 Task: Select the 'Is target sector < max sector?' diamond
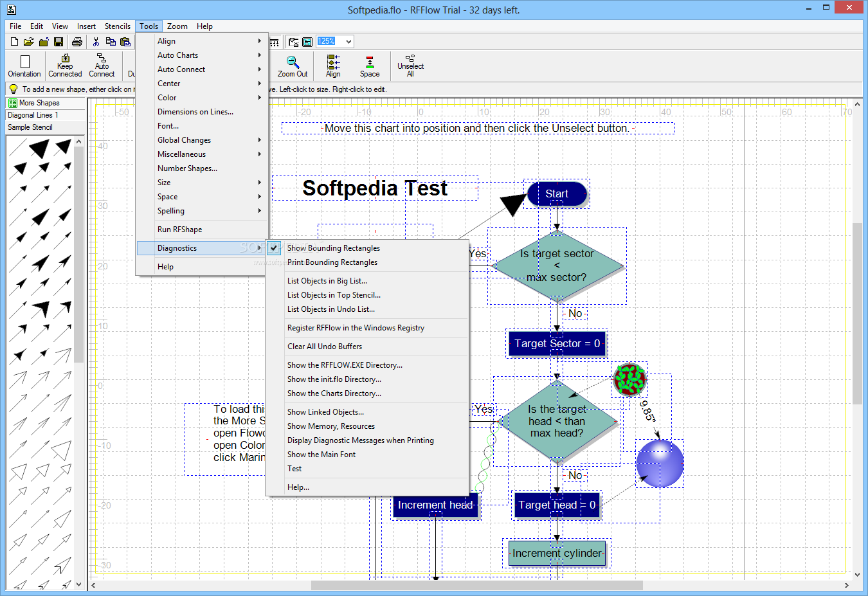pyautogui.click(x=557, y=266)
